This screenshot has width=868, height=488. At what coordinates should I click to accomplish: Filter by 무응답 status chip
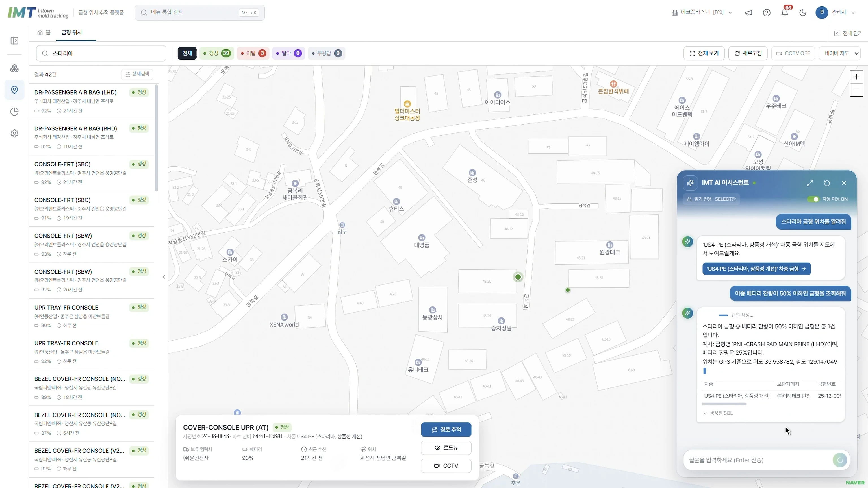point(326,53)
